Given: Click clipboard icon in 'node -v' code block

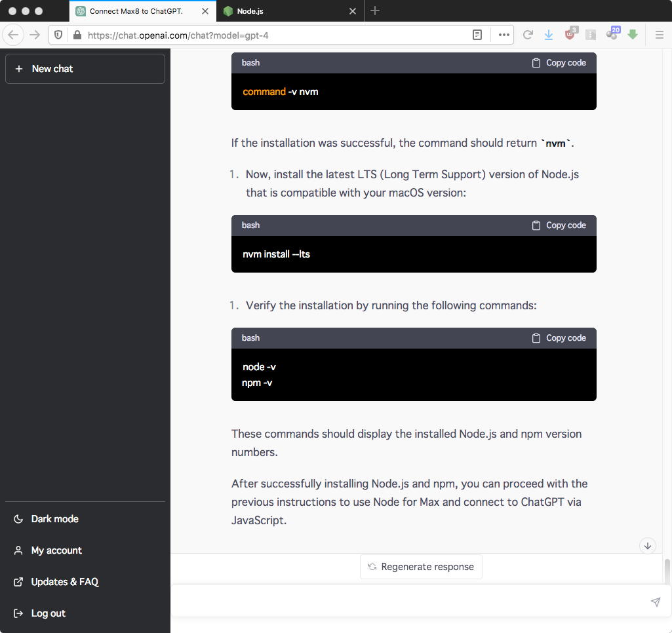Looking at the screenshot, I should click(536, 338).
